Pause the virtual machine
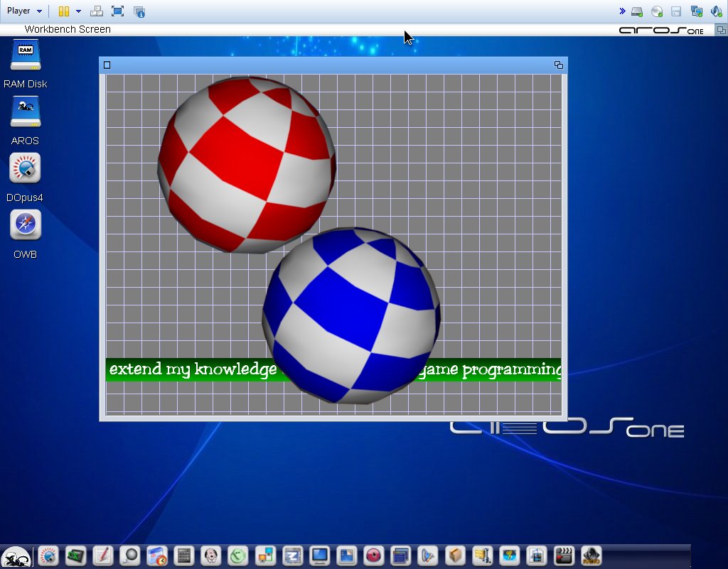 click(x=64, y=11)
